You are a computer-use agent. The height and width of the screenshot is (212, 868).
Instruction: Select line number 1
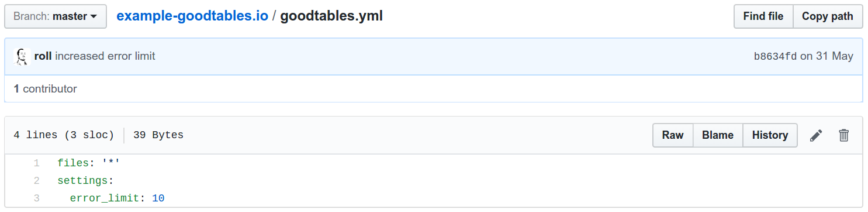point(36,163)
